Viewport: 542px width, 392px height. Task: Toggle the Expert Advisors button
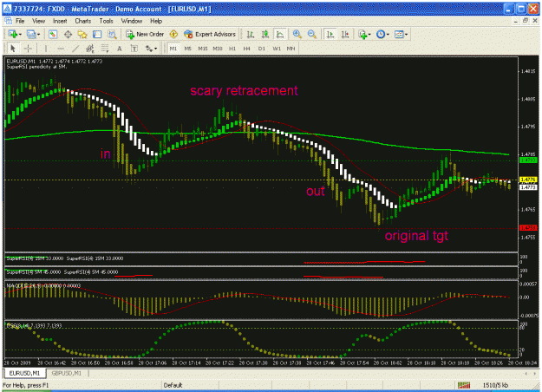click(210, 34)
